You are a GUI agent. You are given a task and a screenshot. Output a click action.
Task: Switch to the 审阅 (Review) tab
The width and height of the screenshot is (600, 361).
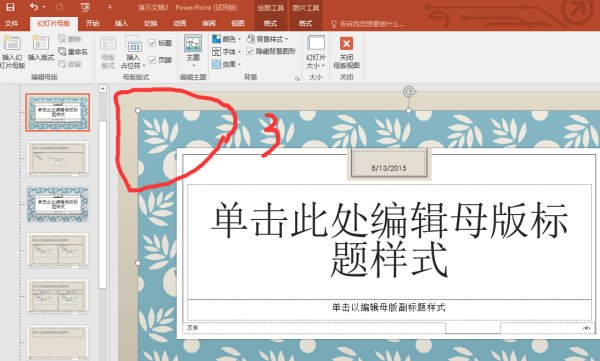(x=209, y=23)
